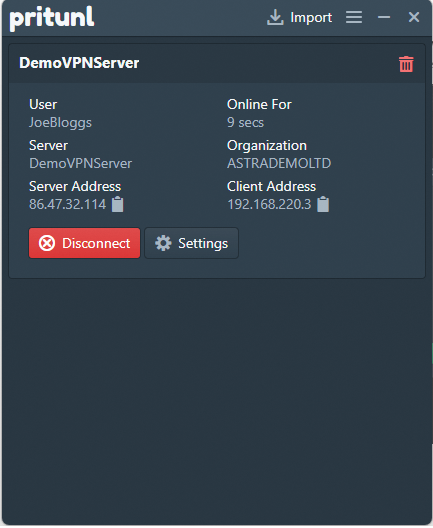433x528 pixels.
Task: Click the gear icon in Settings
Action: click(x=163, y=243)
